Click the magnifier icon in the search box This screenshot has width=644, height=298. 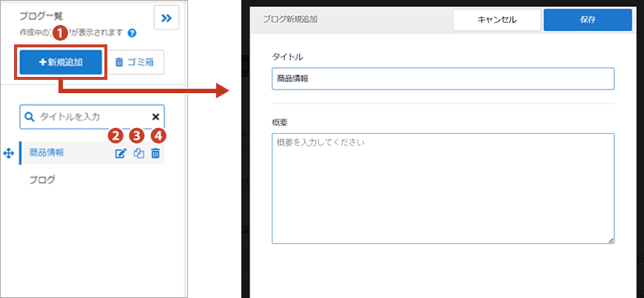[30, 117]
